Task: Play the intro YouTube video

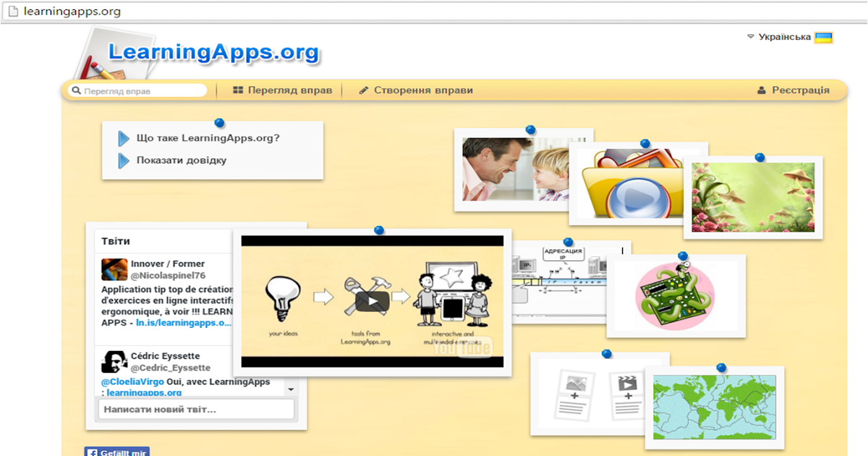Action: pyautogui.click(x=373, y=301)
